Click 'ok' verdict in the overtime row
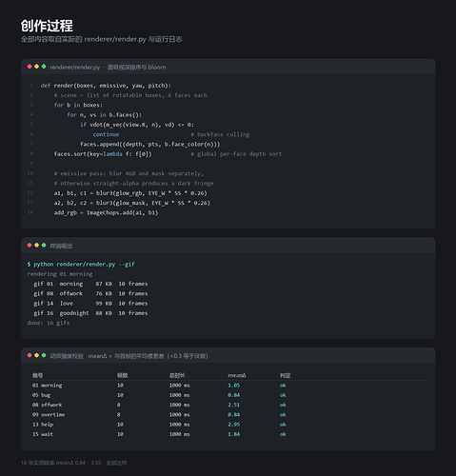The image size is (456, 476). click(283, 415)
